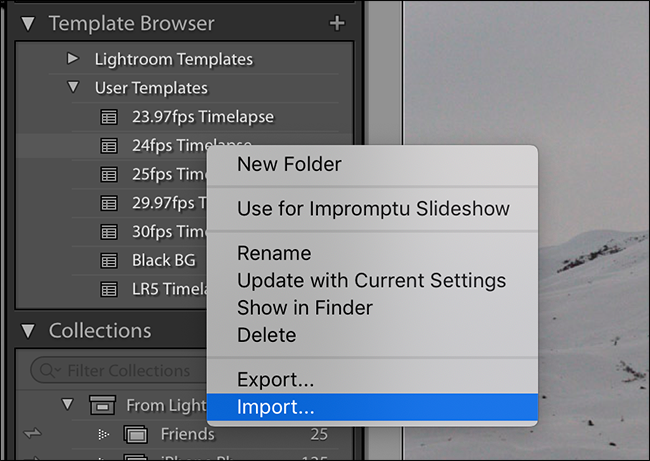Collapse the Template Browser panel

tap(28, 22)
